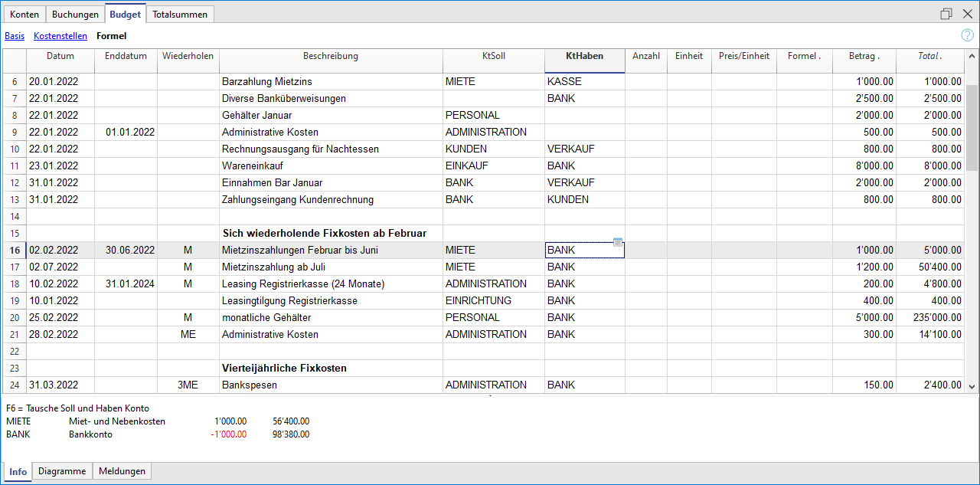Click the Info tab at the bottom
980x485 pixels.
[18, 471]
